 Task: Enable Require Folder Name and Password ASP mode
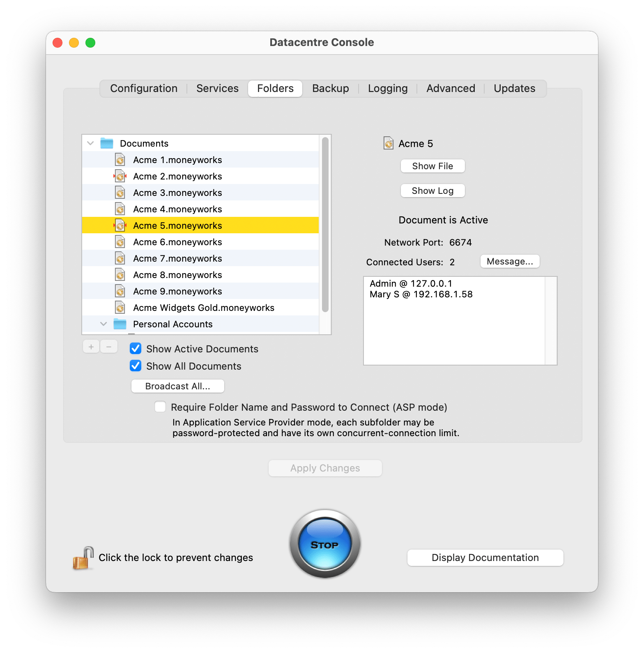point(160,407)
